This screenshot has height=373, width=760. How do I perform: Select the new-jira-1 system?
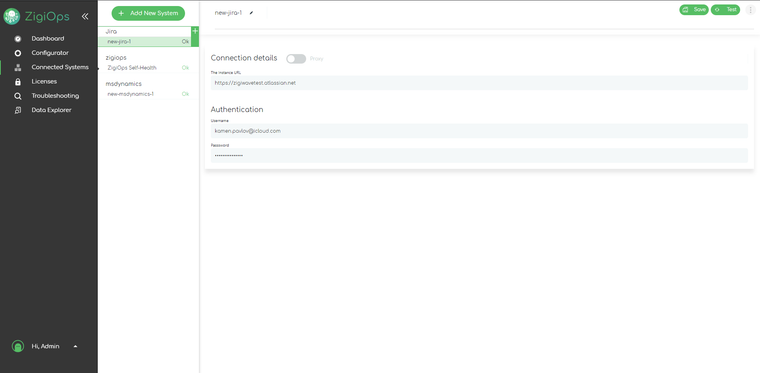(x=145, y=42)
